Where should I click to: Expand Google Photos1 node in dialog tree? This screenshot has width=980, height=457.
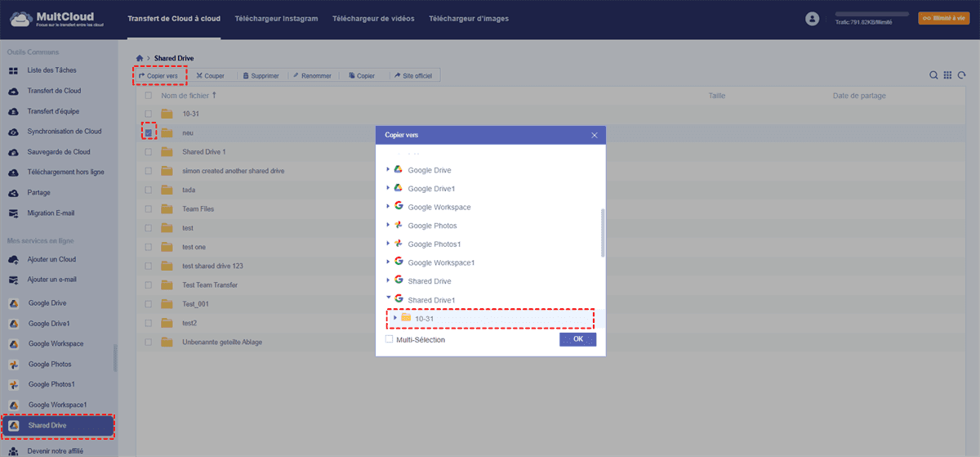388,244
